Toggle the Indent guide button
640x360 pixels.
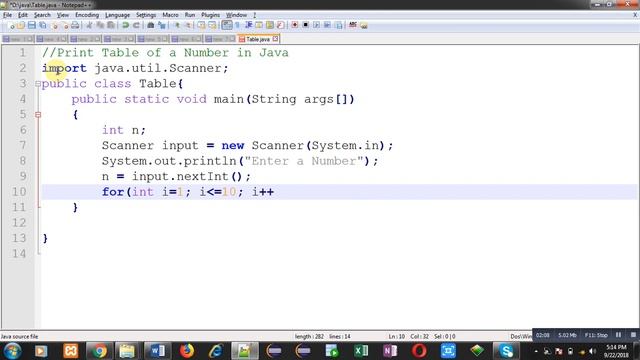click(x=248, y=25)
